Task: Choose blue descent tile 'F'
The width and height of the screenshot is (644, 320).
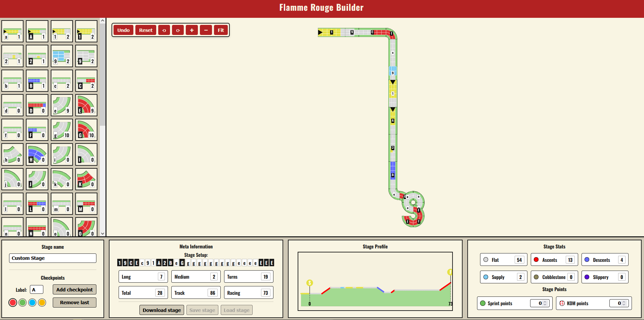Action: pyautogui.click(x=37, y=130)
